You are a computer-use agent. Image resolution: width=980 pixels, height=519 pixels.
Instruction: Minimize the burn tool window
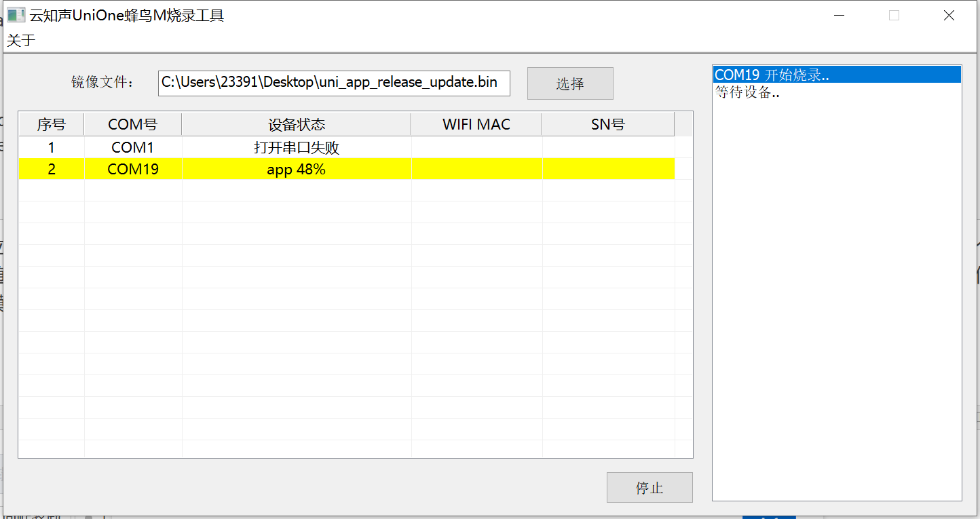[x=840, y=16]
